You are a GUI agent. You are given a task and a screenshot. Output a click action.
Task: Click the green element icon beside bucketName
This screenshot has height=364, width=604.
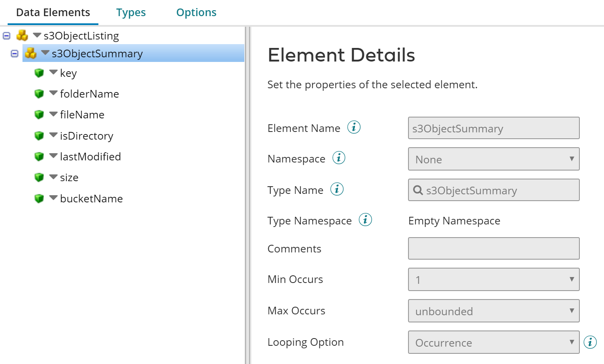39,198
